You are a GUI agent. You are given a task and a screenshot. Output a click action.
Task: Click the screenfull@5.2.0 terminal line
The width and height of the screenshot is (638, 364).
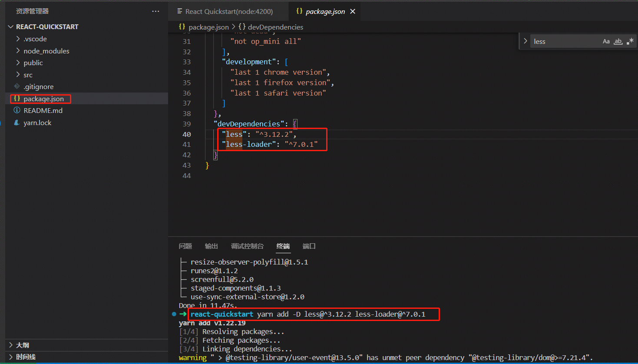coord(222,279)
